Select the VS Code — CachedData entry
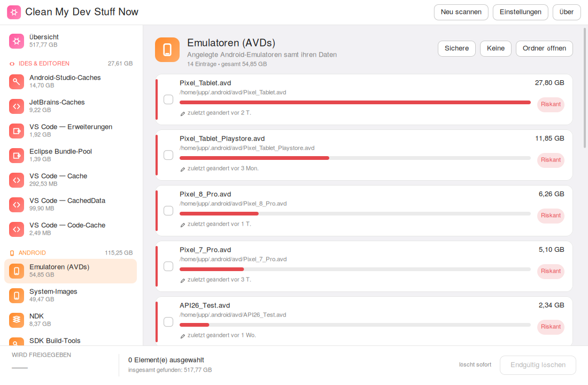The width and height of the screenshot is (588, 385). [71, 204]
